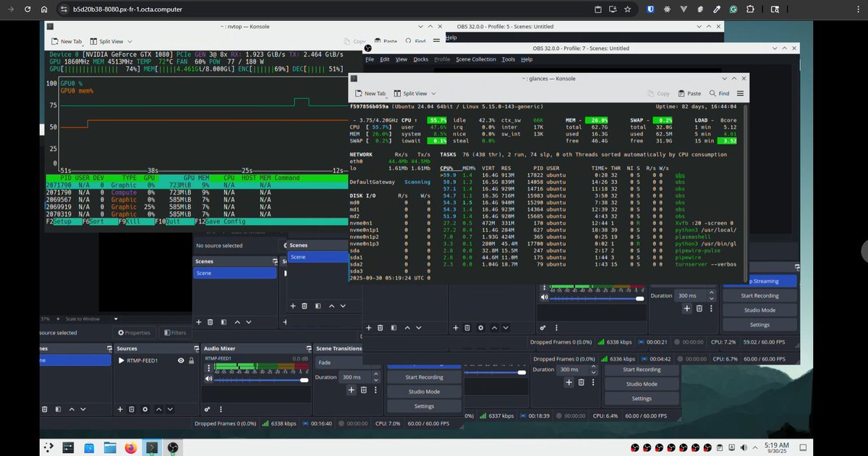Delete transition using trash icon below Fade duration
Image resolution: width=868 pixels, height=456 pixels.
(364, 389)
